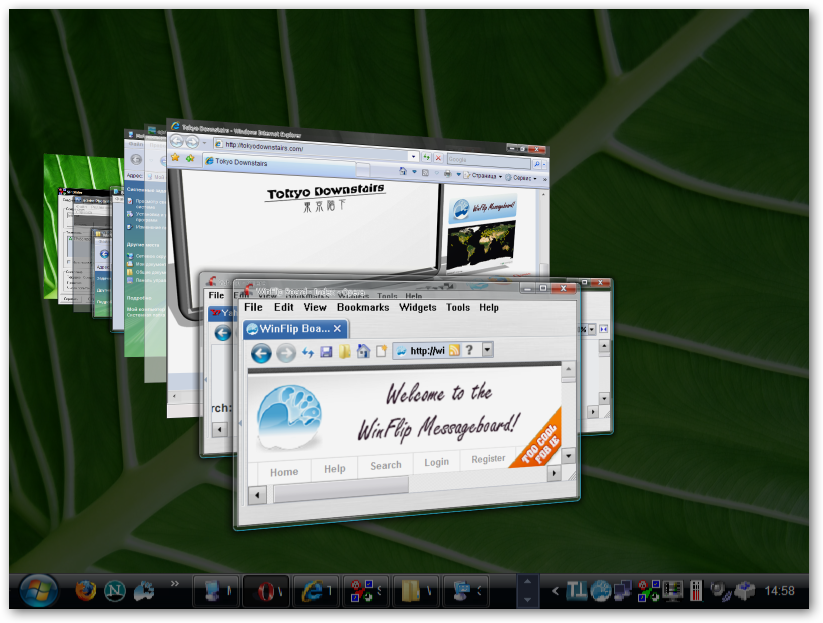Click the New page icon in Opera toolbar
Image resolution: width=823 pixels, height=623 pixels.
[x=381, y=351]
